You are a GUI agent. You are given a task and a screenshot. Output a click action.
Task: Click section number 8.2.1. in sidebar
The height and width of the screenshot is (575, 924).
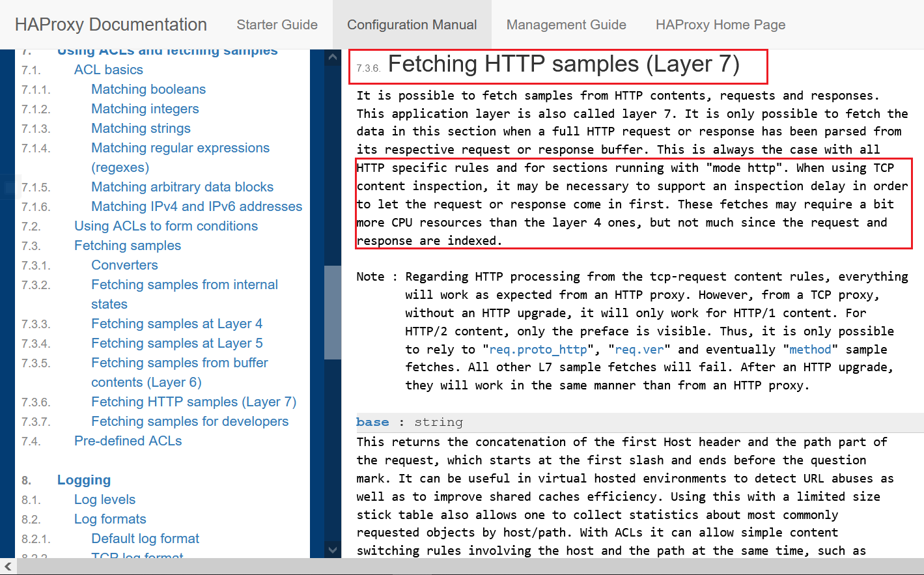[36, 539]
